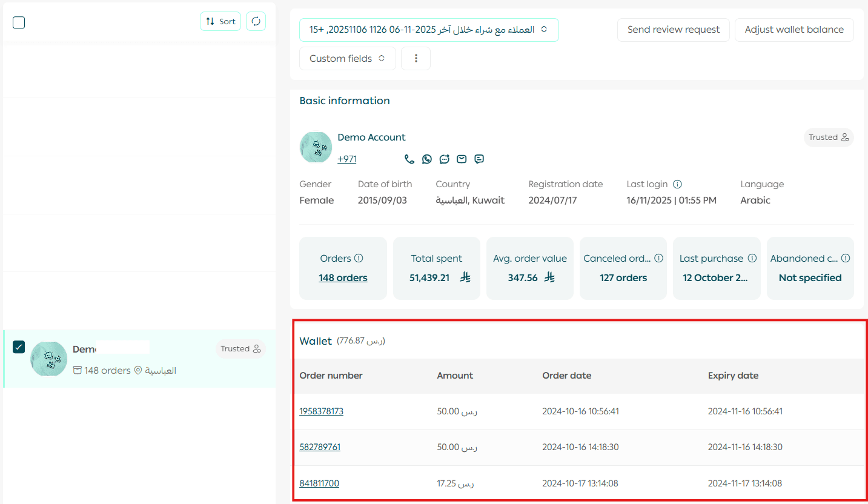The image size is (868, 504).
Task: Click the refresh icon beside Sort
Action: click(256, 21)
